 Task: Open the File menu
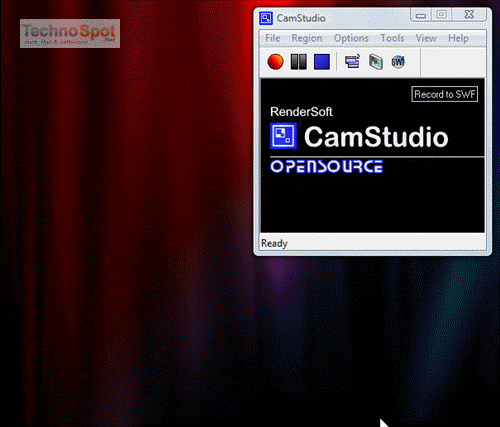273,38
